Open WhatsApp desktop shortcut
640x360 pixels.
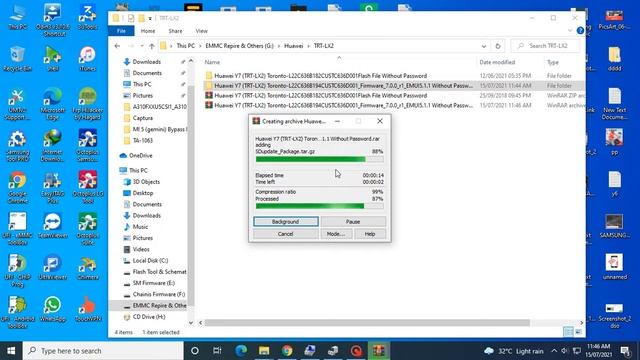(x=53, y=309)
